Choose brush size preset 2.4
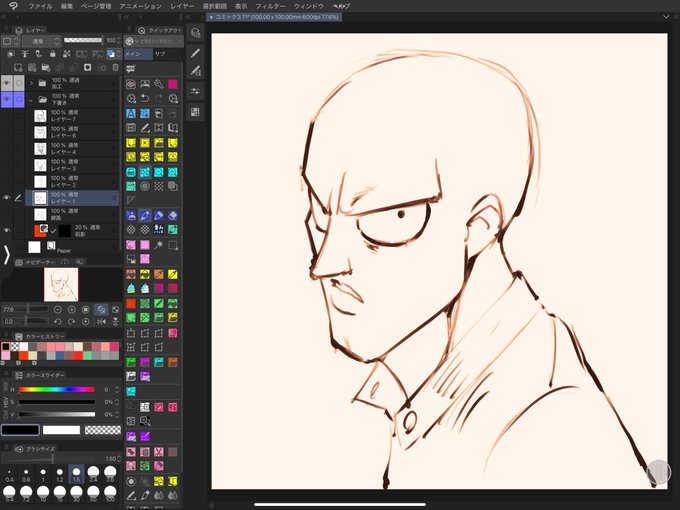The image size is (680, 510). (x=93, y=474)
